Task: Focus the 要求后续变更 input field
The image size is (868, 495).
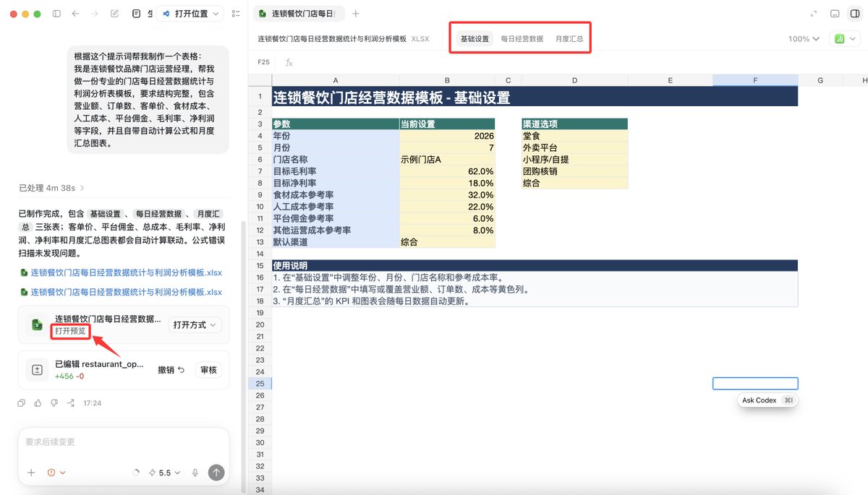Action: [123, 442]
